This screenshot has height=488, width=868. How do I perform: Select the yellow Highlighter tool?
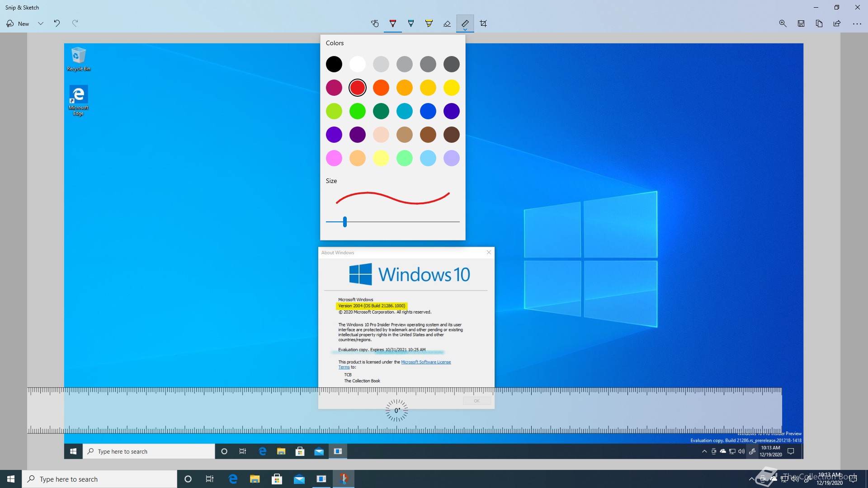(x=429, y=23)
